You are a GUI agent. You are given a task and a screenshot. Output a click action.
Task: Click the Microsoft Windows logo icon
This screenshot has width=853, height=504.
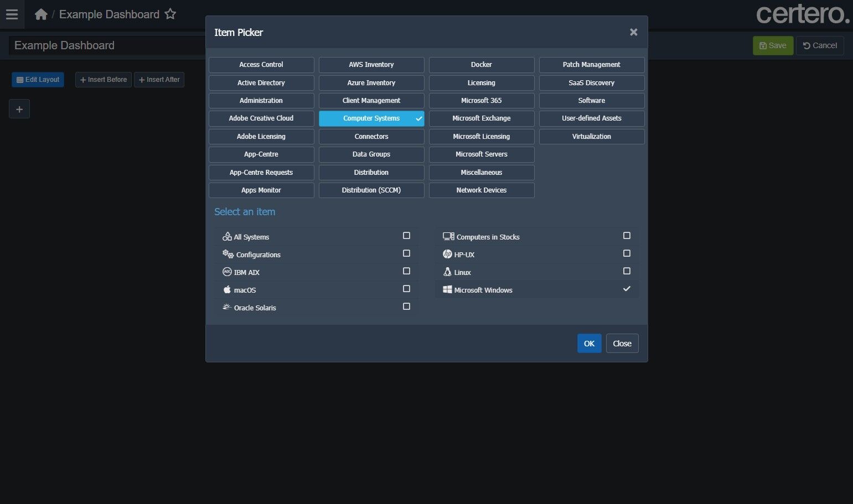click(447, 290)
